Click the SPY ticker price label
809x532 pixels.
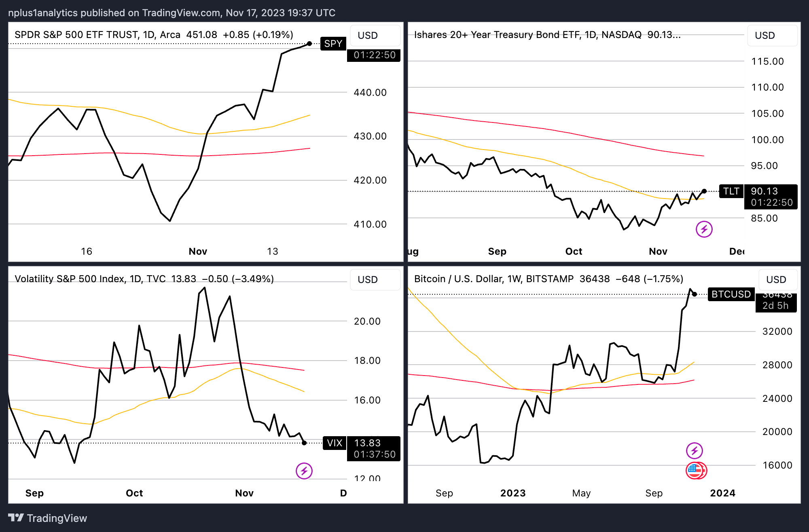click(333, 44)
